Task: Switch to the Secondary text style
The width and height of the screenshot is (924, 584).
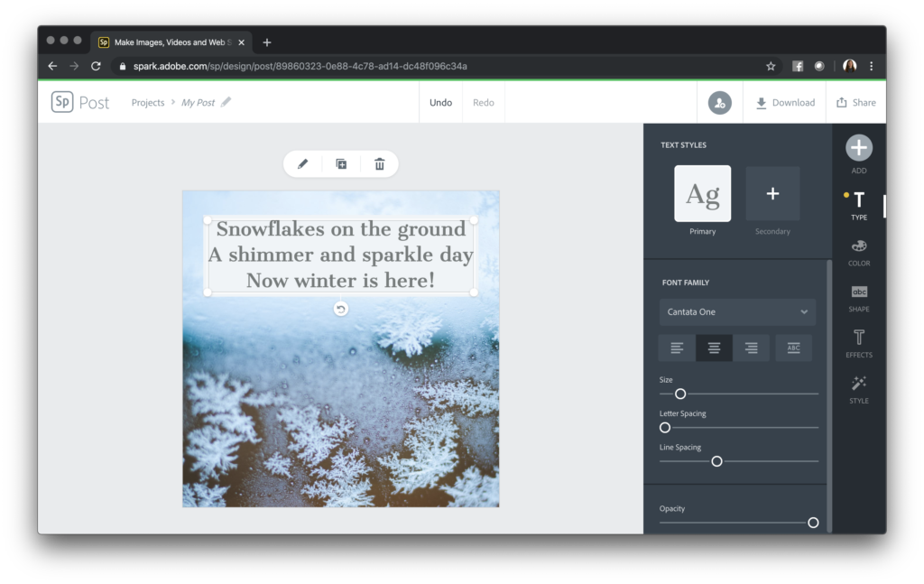Action: (772, 194)
